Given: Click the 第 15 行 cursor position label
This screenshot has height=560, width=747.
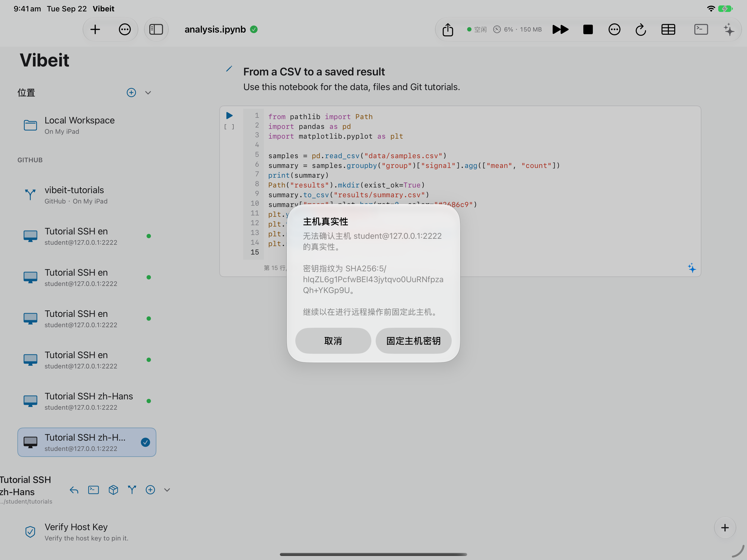Looking at the screenshot, I should point(274,268).
